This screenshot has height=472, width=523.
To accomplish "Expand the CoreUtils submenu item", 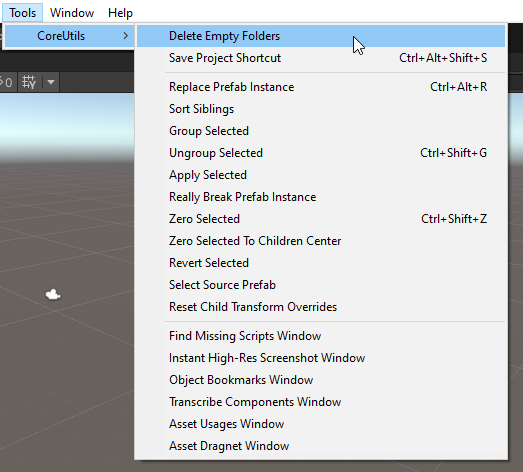I will click(x=69, y=36).
